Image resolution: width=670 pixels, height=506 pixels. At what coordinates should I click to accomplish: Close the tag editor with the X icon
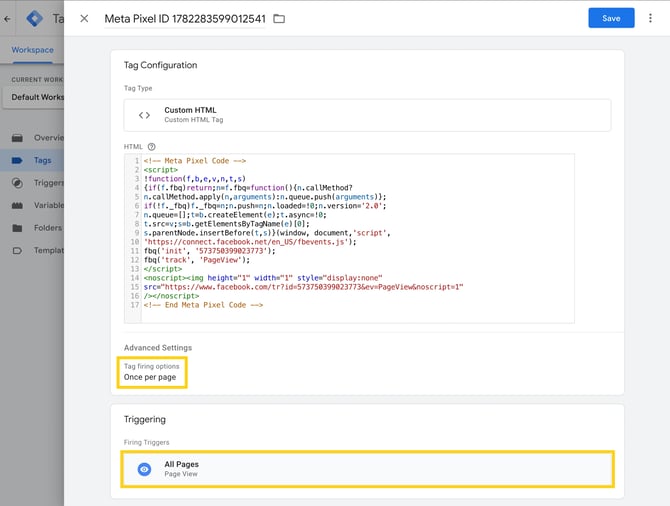click(x=84, y=18)
